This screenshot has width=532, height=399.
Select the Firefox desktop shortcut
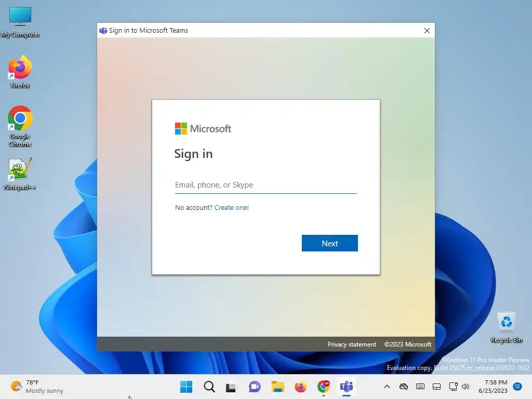pyautogui.click(x=20, y=72)
